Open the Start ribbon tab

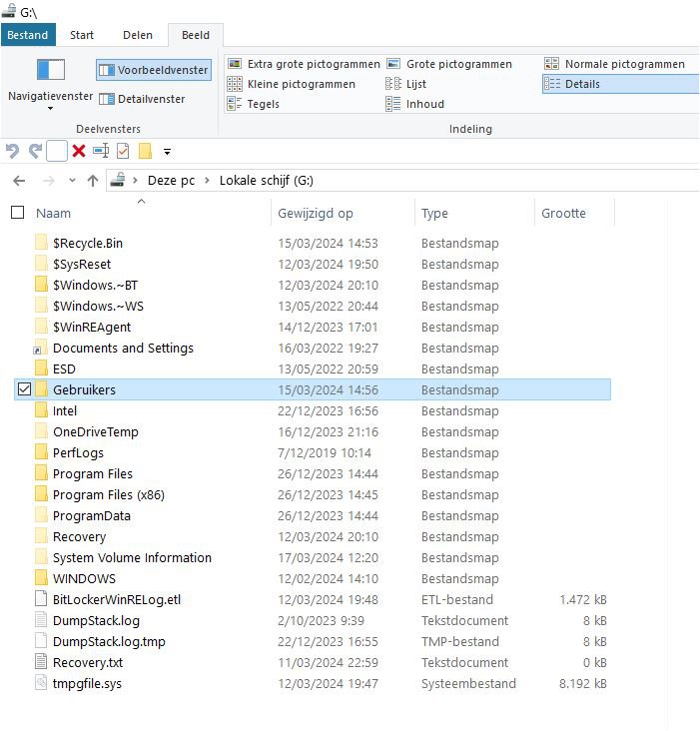pos(82,35)
